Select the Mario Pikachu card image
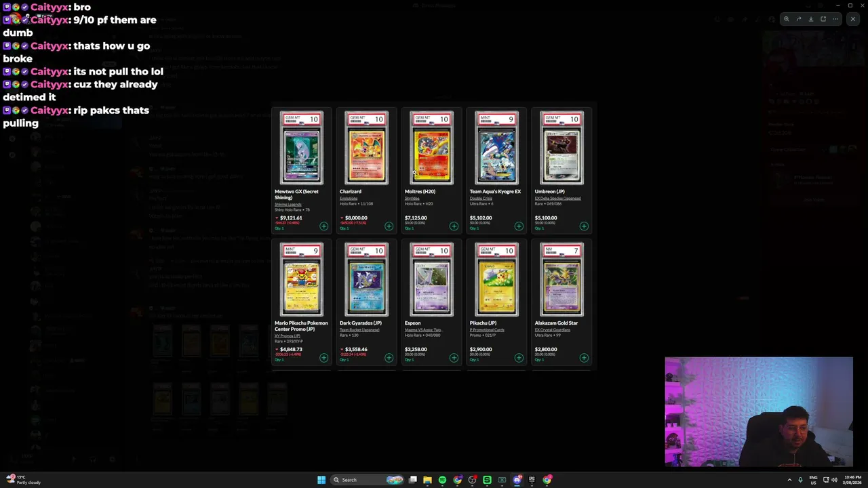The width and height of the screenshot is (868, 488). coord(302,280)
